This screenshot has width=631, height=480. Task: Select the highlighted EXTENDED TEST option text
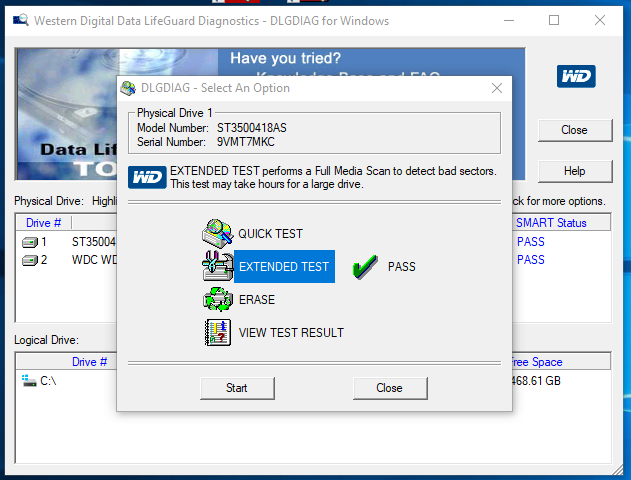coord(284,267)
